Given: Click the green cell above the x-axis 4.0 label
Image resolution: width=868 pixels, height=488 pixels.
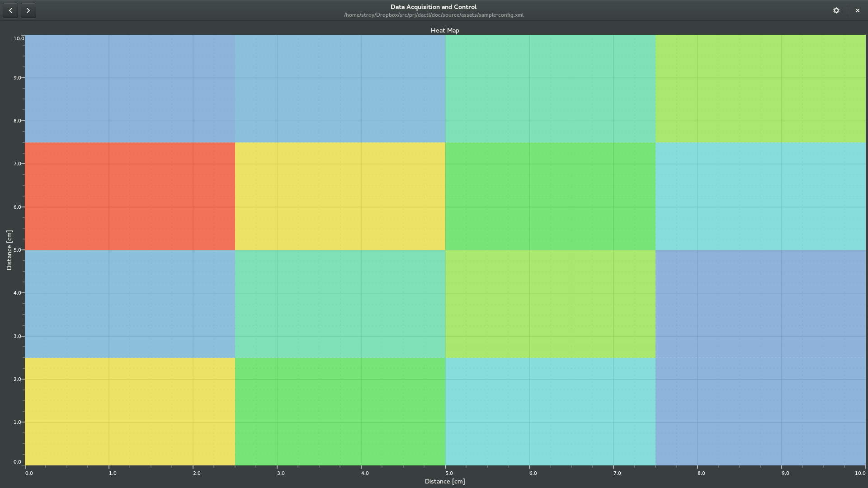Looking at the screenshot, I should [340, 412].
